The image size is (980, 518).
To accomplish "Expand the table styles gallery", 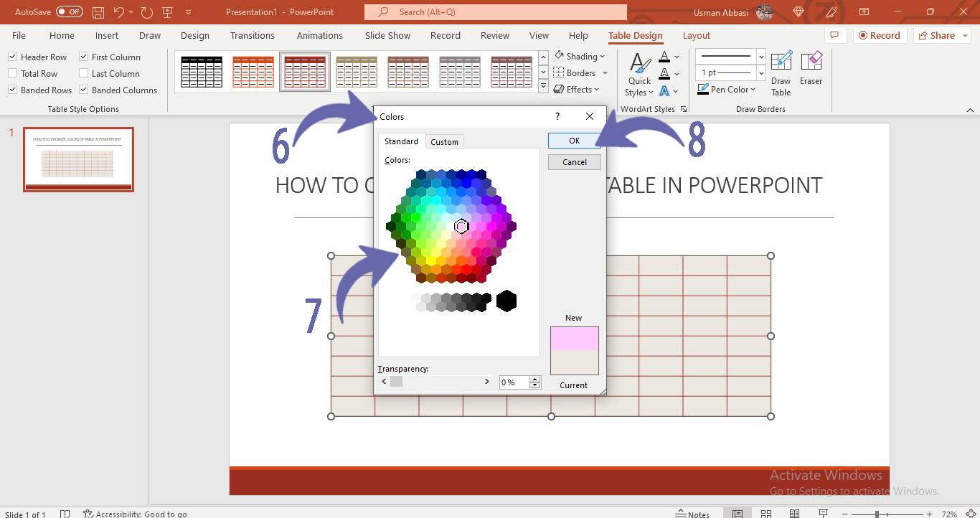I will pos(543,88).
